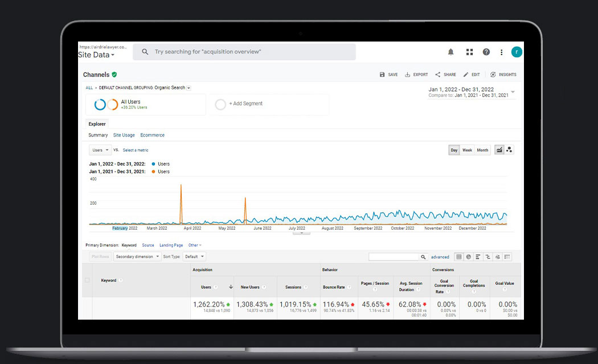Select pie chart table view icon
The width and height of the screenshot is (598, 364).
468,257
